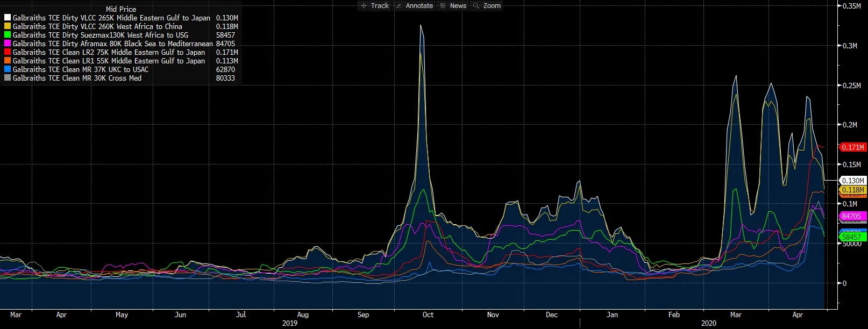This screenshot has height=329, width=868.
Task: Open the News toolbar label
Action: pyautogui.click(x=458, y=5)
